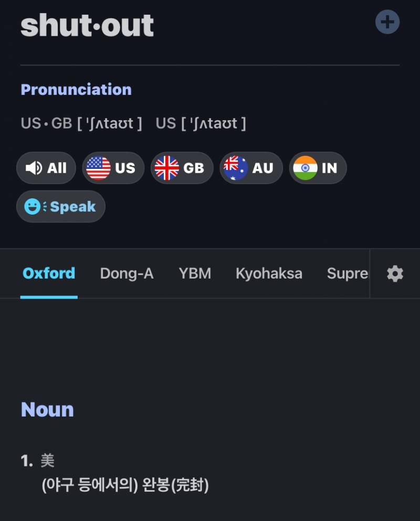The width and height of the screenshot is (420, 521).
Task: Open dictionary settings gear icon
Action: [395, 274]
